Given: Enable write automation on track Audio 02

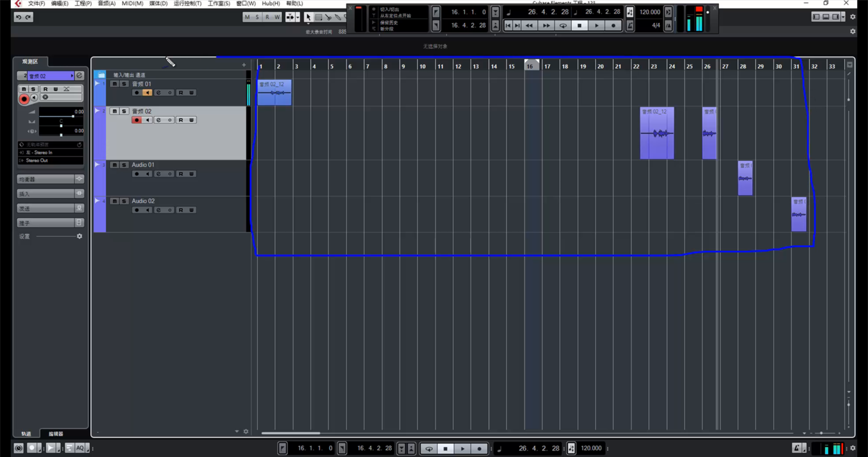Looking at the screenshot, I should pos(191,210).
